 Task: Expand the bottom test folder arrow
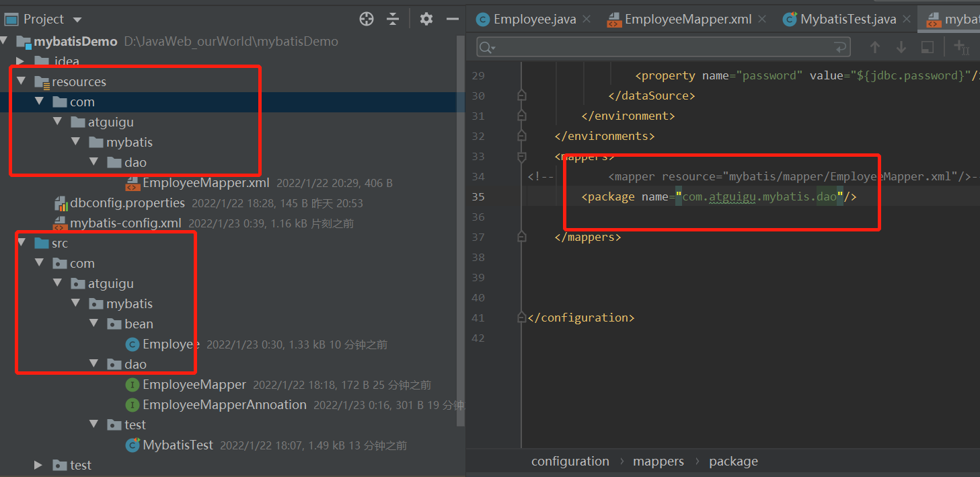[38, 466]
